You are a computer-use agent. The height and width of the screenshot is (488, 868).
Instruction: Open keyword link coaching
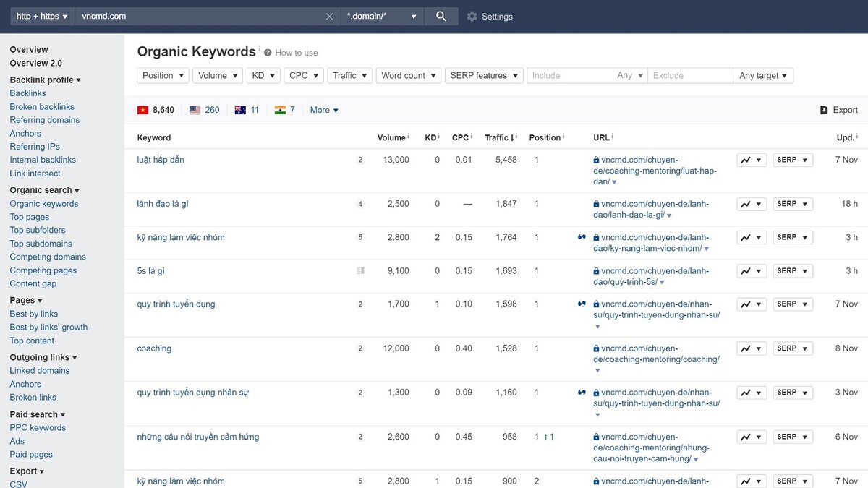point(154,348)
